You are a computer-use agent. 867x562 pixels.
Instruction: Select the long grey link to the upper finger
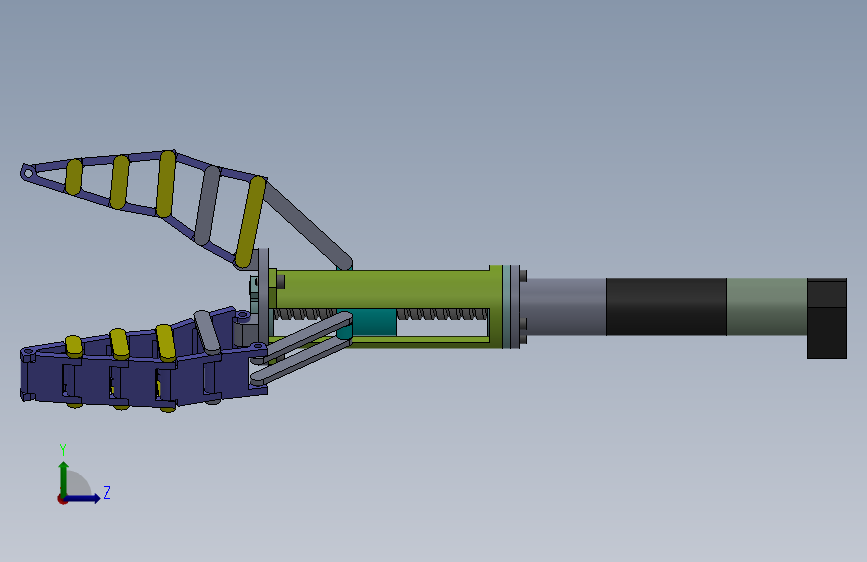[307, 226]
